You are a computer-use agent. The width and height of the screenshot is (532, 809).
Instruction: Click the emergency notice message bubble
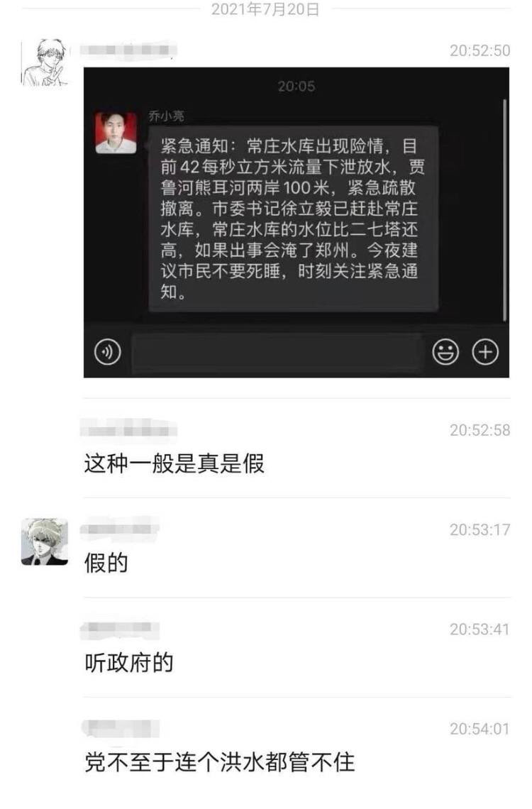(294, 219)
